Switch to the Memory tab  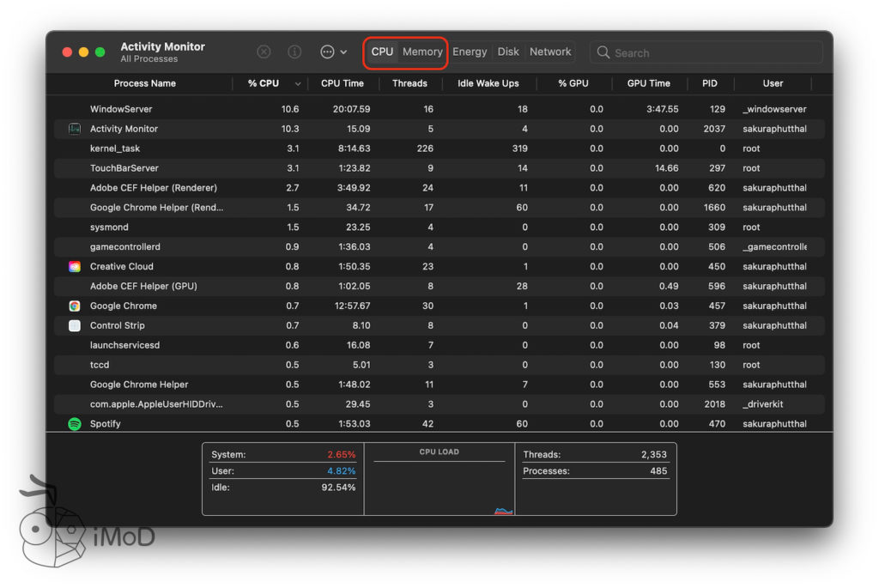click(x=422, y=52)
